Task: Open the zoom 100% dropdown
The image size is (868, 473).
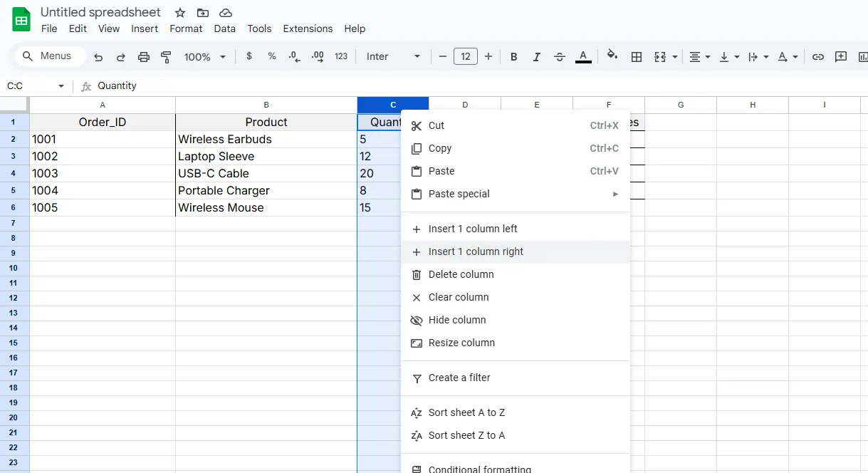Action: (x=204, y=57)
